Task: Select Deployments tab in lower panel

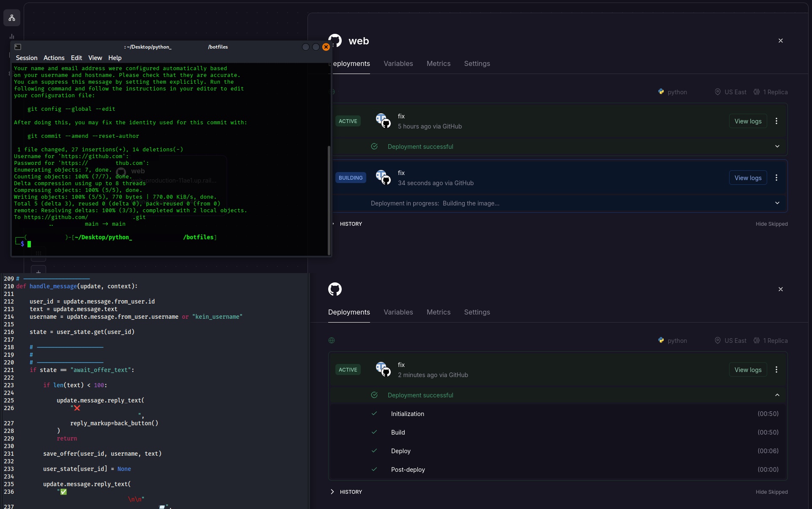Action: [x=349, y=312]
